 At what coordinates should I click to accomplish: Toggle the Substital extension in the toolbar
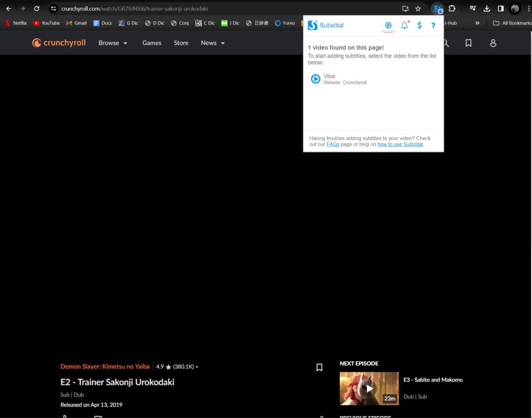tap(438, 8)
